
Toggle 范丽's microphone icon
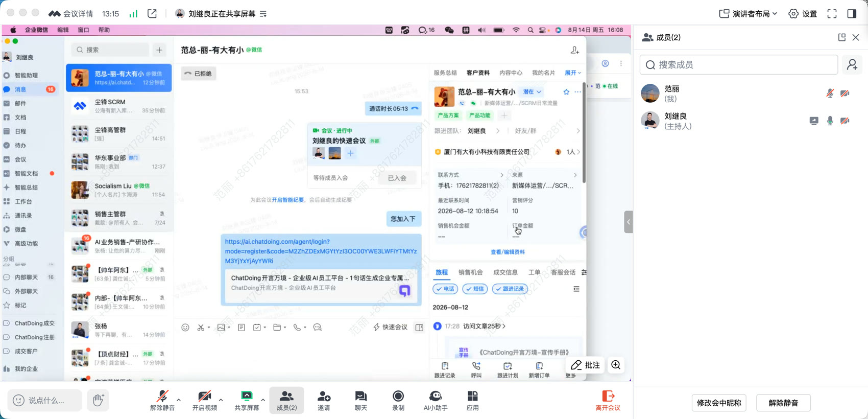point(830,93)
